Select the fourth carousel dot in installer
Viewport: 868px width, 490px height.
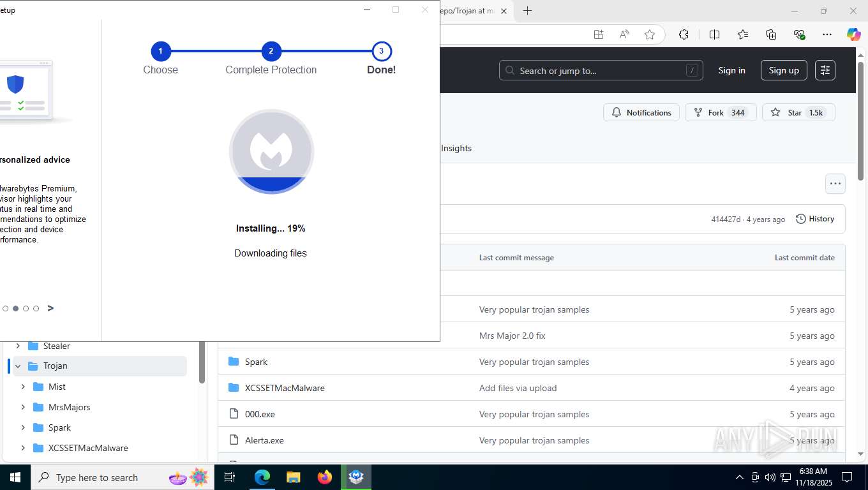click(36, 309)
